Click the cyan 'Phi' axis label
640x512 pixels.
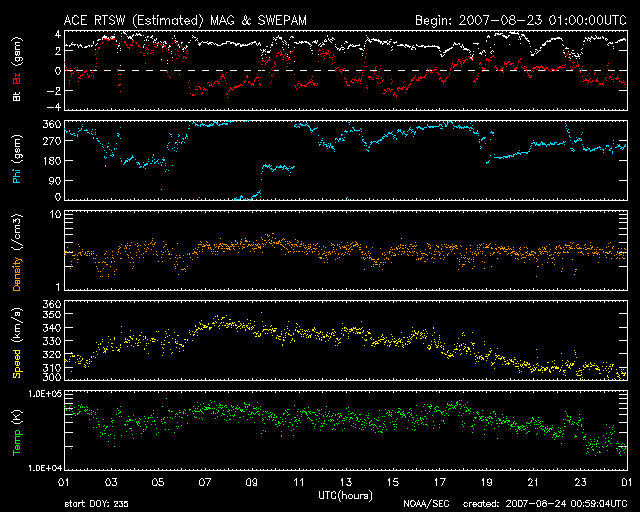tap(17, 176)
